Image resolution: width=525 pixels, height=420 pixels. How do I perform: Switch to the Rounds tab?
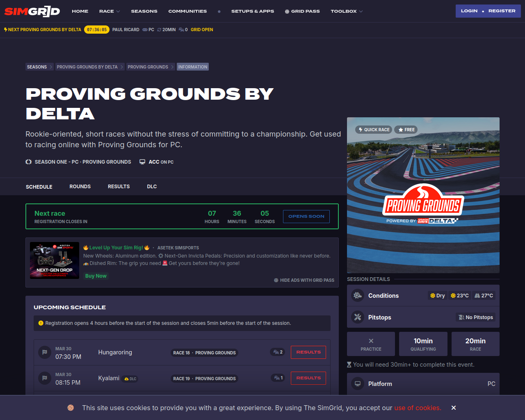pyautogui.click(x=80, y=186)
